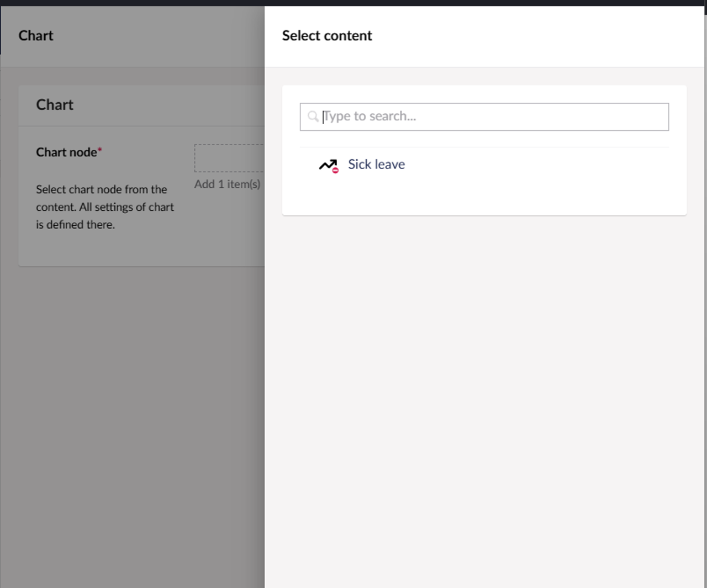
Task: Click the magnifier icon in search box
Action: 313,116
